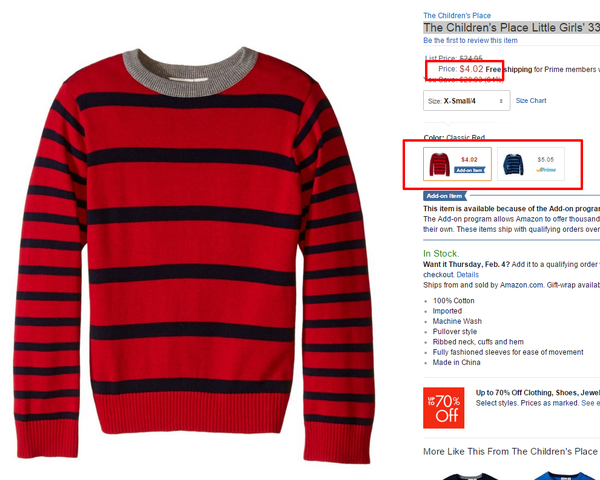Viewport: 600px width, 480px height.
Task: Click 'Be the first to review this item'
Action: pos(470,41)
